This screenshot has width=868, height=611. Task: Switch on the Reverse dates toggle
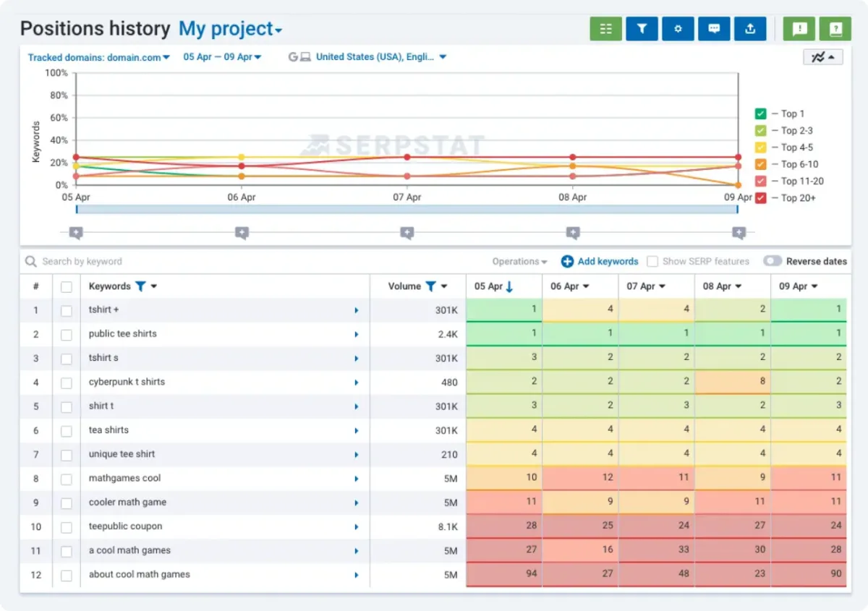click(x=773, y=261)
